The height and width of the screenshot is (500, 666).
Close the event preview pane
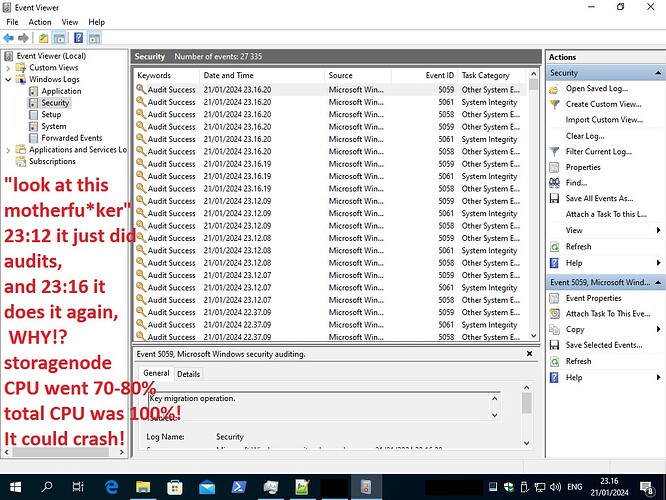pyautogui.click(x=529, y=353)
